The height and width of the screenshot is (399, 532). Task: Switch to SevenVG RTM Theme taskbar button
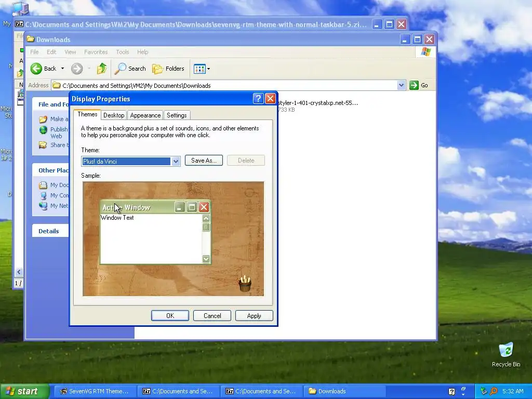coord(95,391)
